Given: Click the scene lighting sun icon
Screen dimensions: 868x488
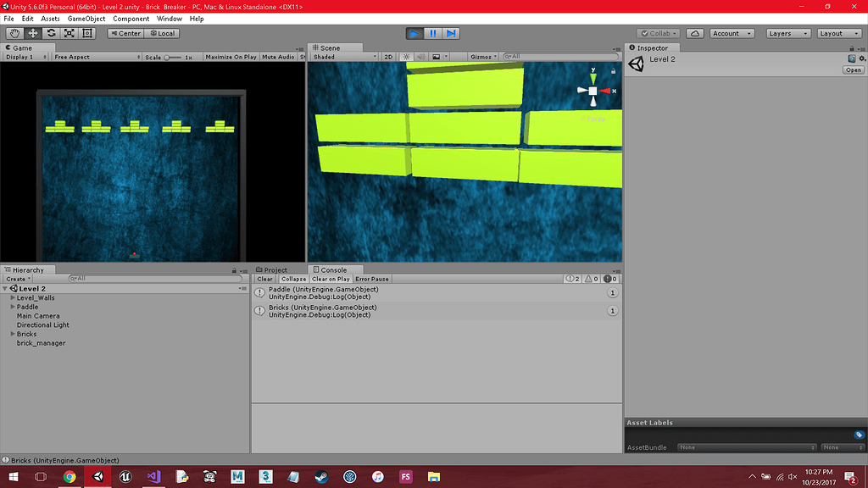Looking at the screenshot, I should point(406,57).
